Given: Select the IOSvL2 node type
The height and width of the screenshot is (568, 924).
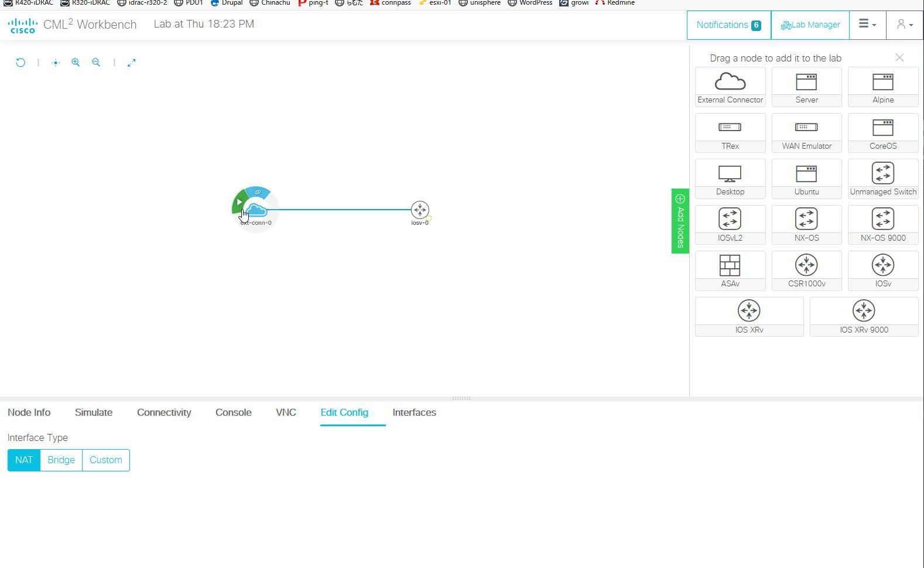Looking at the screenshot, I should tap(730, 225).
